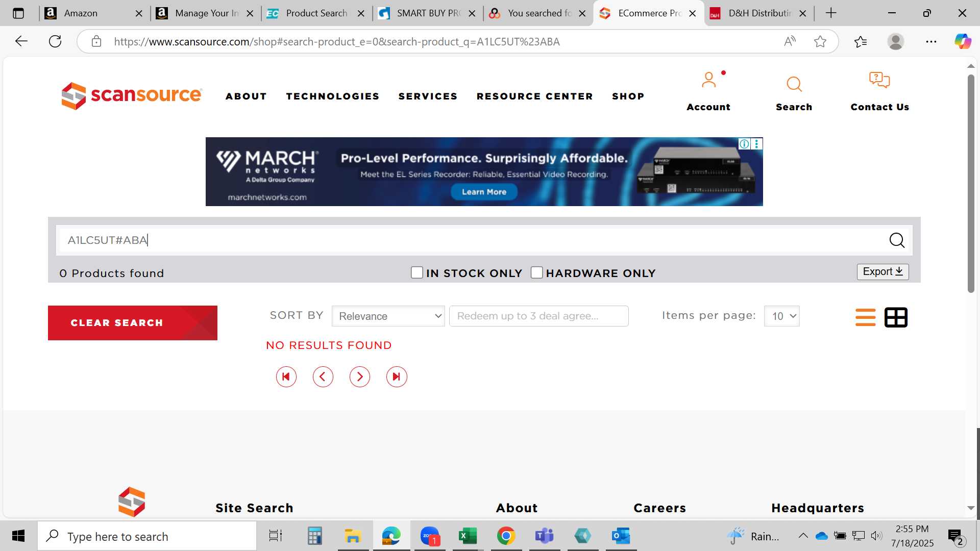
Task: Click Windows taskbar search box
Action: 148,536
